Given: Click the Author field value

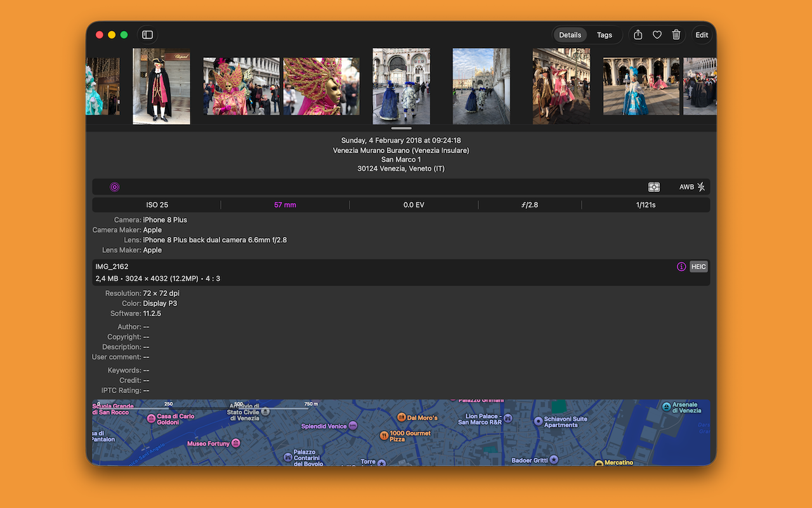Looking at the screenshot, I should (147, 327).
